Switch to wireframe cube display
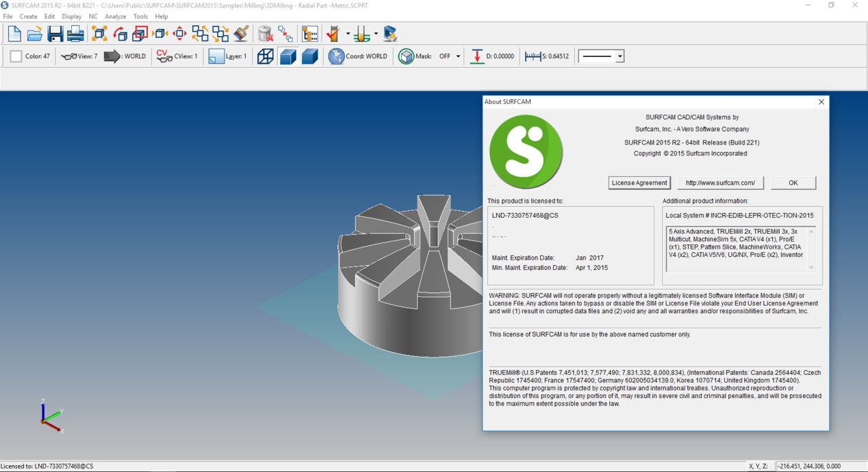 pyautogui.click(x=265, y=56)
